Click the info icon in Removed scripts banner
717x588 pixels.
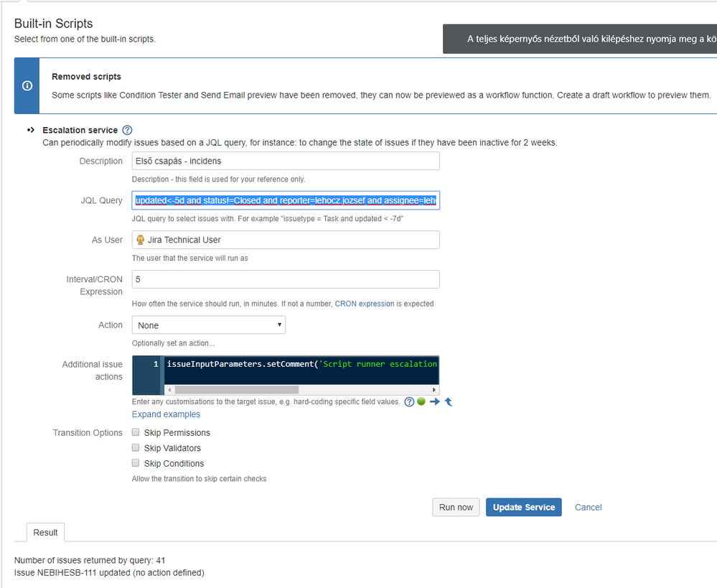pyautogui.click(x=27, y=85)
